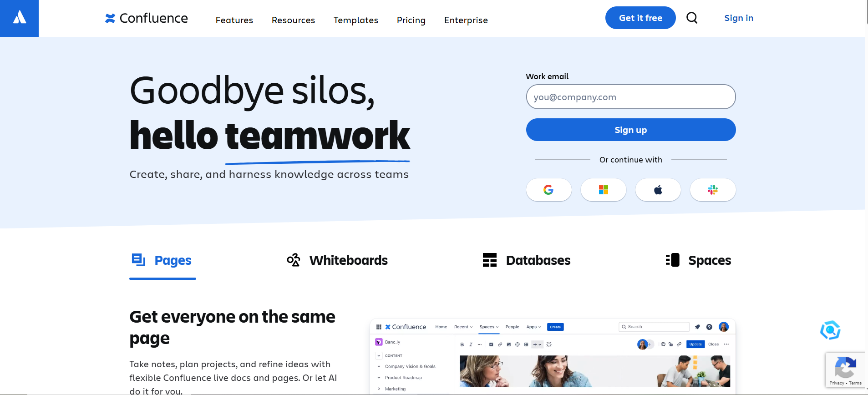This screenshot has width=868, height=395.
Task: Continue with Apple sign-in
Action: (658, 190)
